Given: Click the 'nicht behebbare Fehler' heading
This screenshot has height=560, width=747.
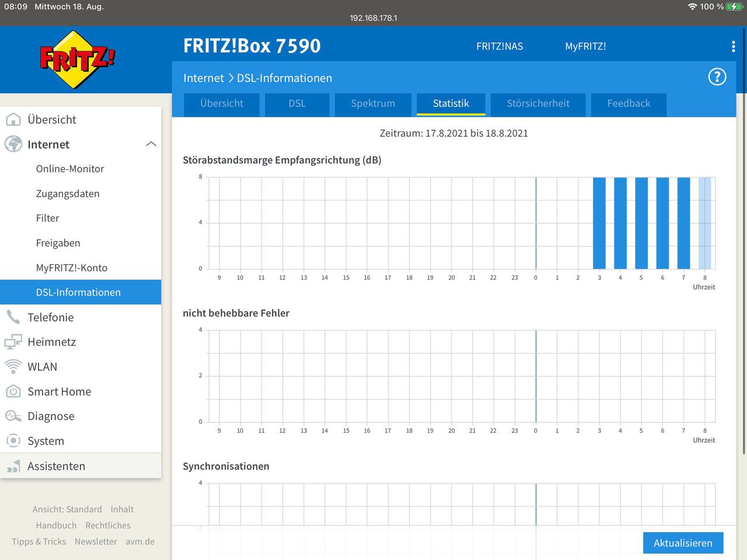Looking at the screenshot, I should pos(236,313).
